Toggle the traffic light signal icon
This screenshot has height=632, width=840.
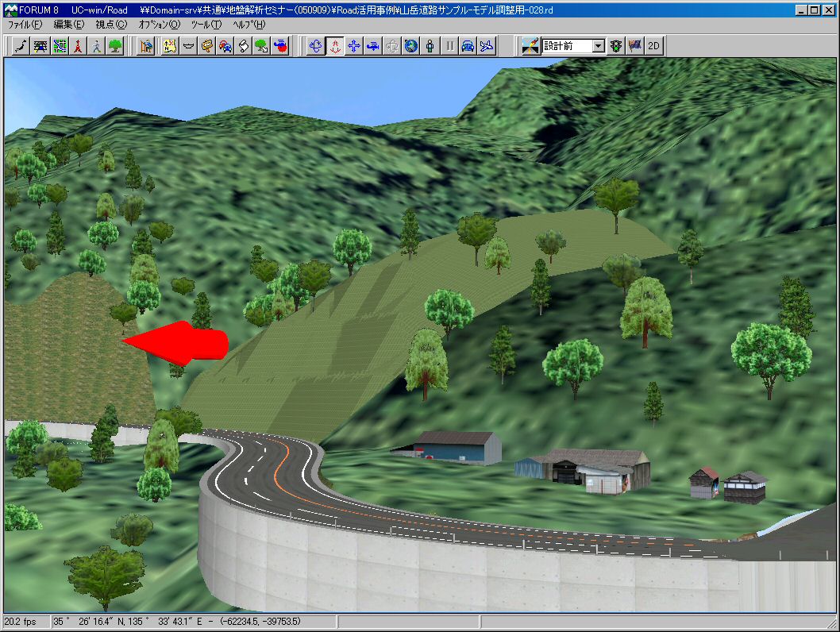tap(617, 46)
